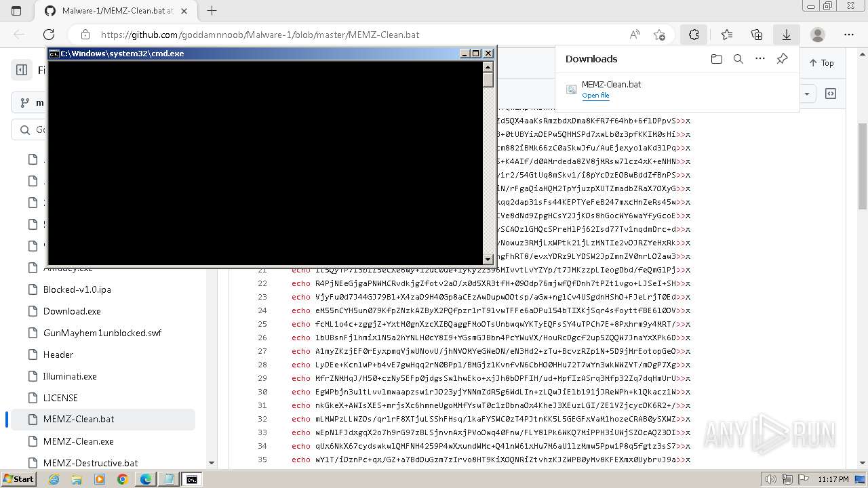Open Chrome from taskbar
Screen dimensions: 868x488
(x=122, y=479)
